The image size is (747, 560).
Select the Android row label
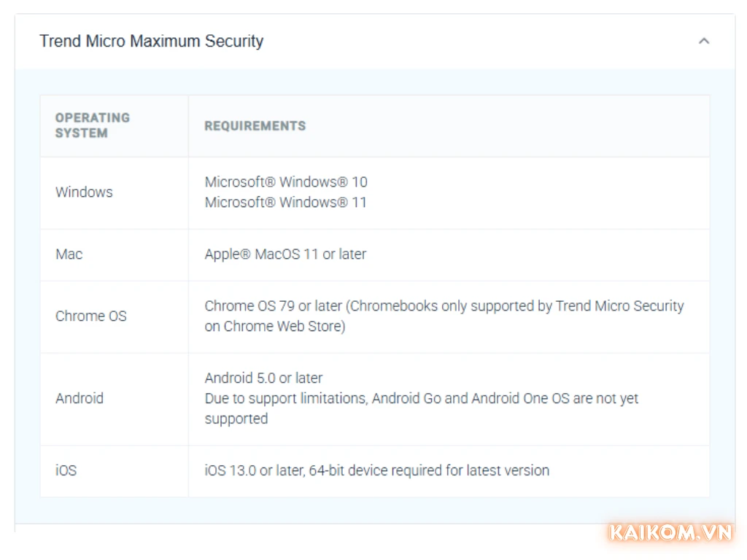tap(80, 398)
